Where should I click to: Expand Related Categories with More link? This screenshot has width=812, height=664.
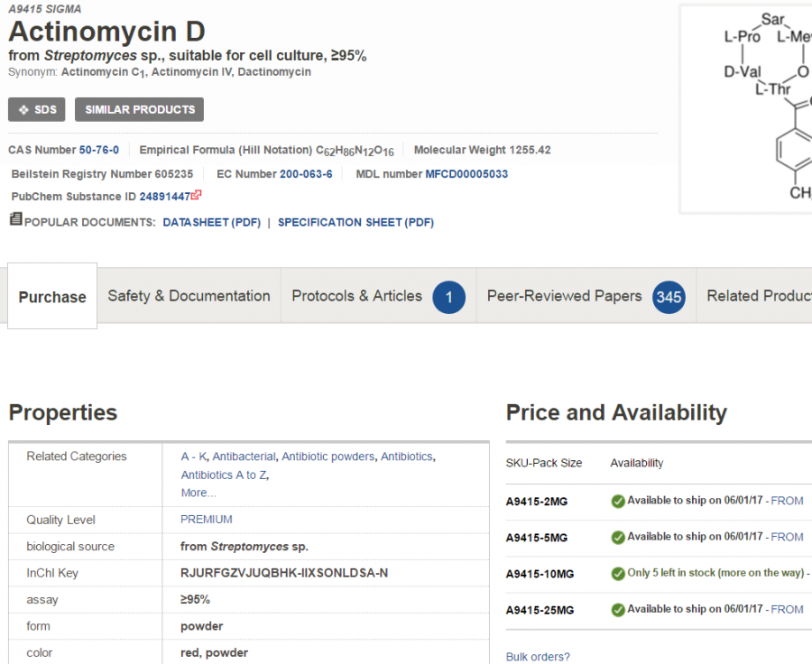coord(198,493)
